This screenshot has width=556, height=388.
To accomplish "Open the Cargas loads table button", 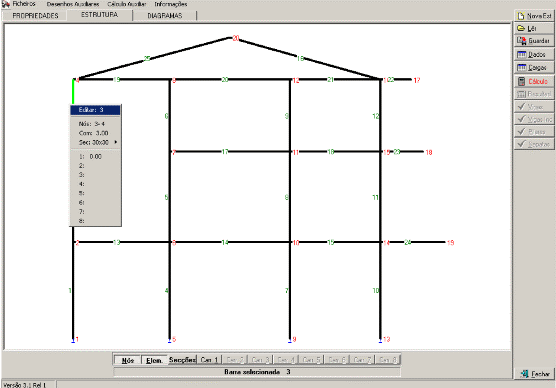I will pyautogui.click(x=534, y=67).
